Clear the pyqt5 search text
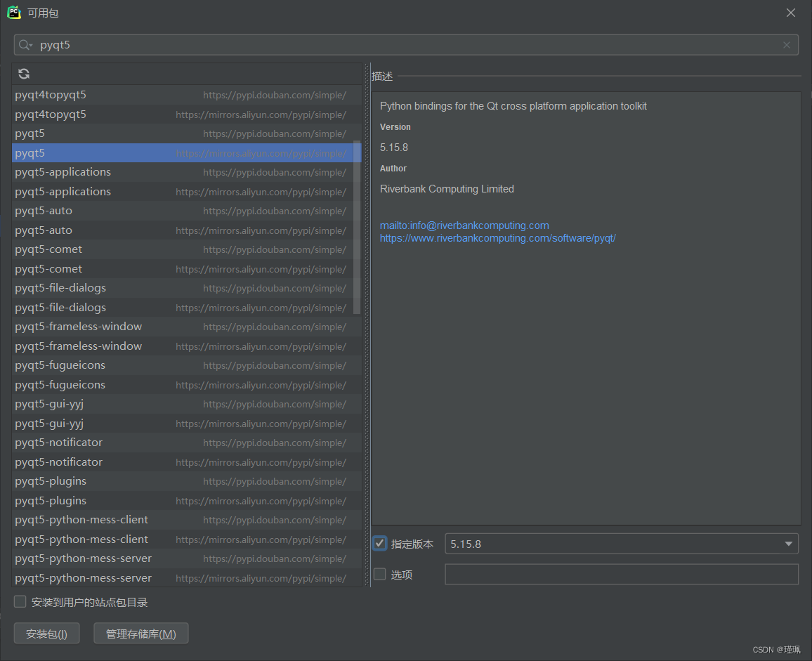812x661 pixels. tap(787, 45)
